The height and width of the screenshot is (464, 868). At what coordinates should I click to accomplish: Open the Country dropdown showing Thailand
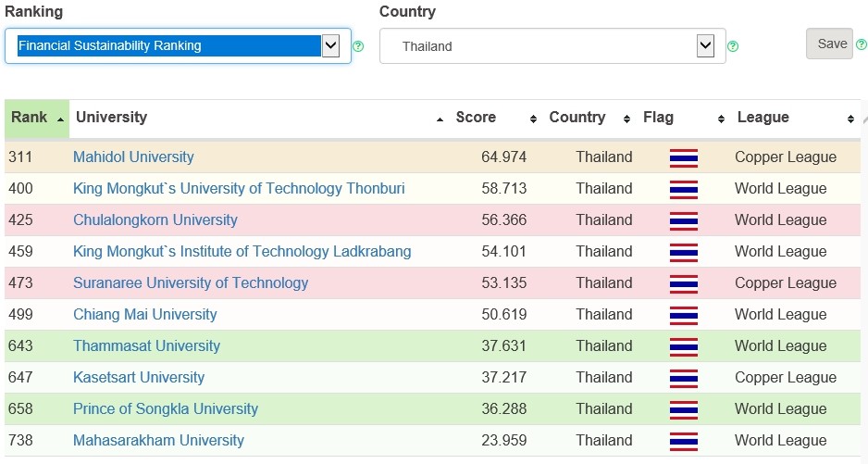552,46
